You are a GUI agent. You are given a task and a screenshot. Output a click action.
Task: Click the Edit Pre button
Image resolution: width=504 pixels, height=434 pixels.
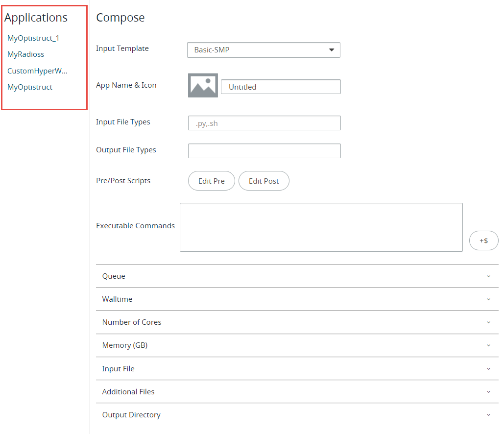(x=212, y=181)
